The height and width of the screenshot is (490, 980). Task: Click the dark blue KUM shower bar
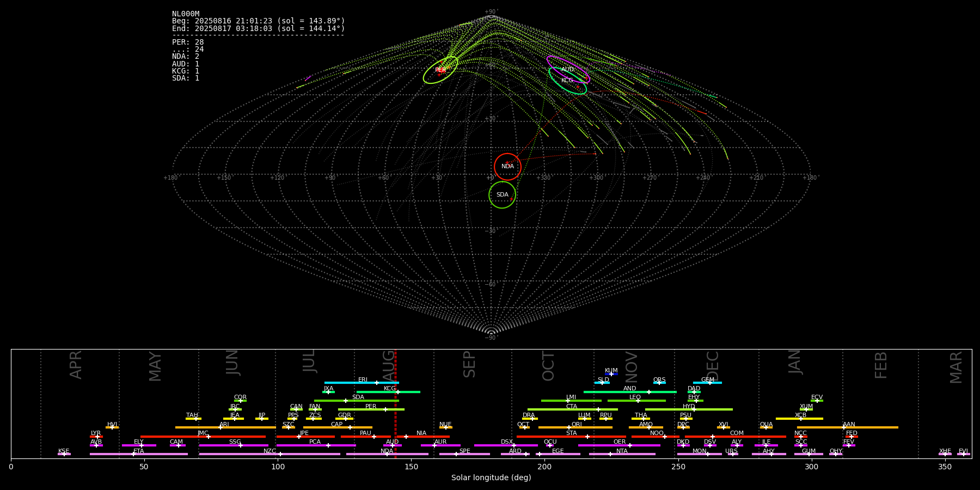point(611,374)
